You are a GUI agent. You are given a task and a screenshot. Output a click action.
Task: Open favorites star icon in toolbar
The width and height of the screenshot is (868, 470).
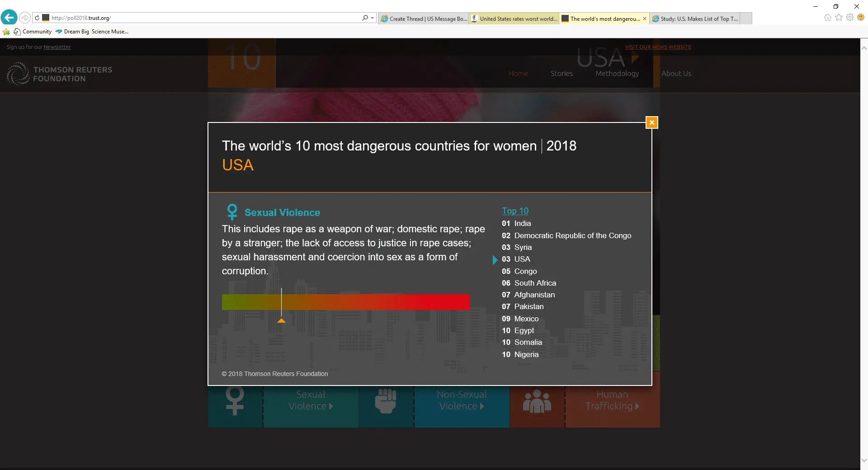click(839, 18)
